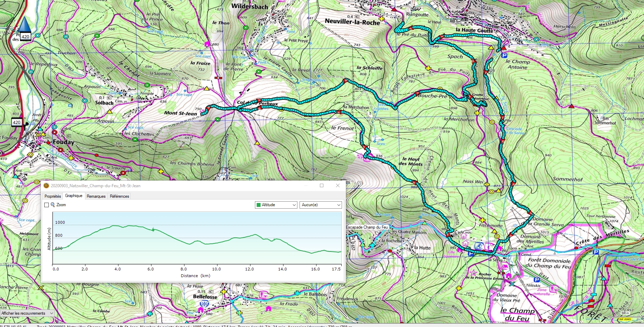This screenshot has width=644, height=327.
Task: Open the Remarques tab
Action: (96, 196)
